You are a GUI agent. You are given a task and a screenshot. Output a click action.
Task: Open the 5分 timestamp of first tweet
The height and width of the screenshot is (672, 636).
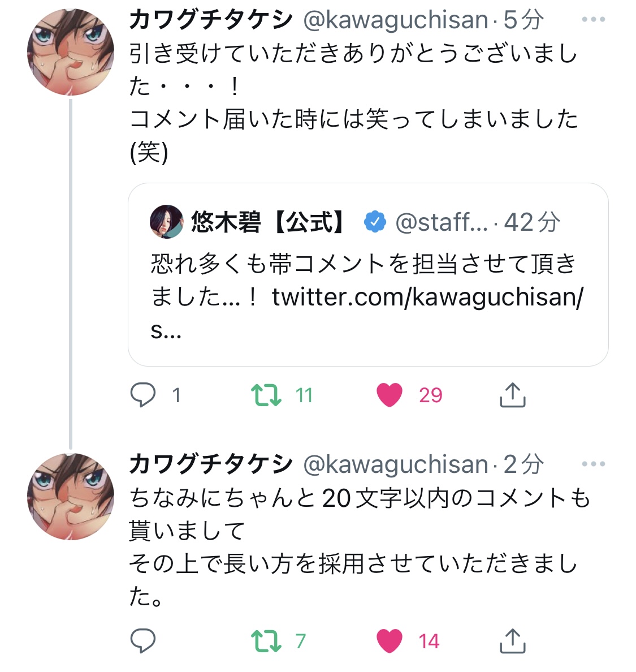point(523,20)
